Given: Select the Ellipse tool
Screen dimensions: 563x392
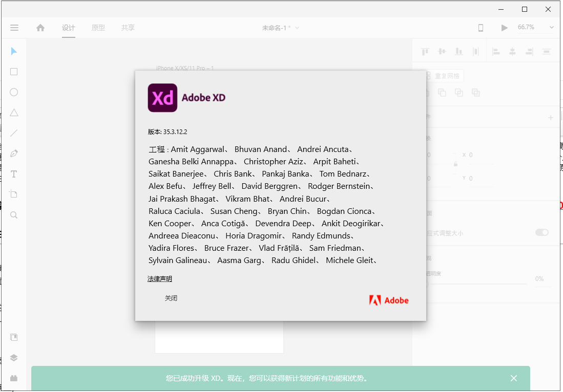Looking at the screenshot, I should 14,92.
